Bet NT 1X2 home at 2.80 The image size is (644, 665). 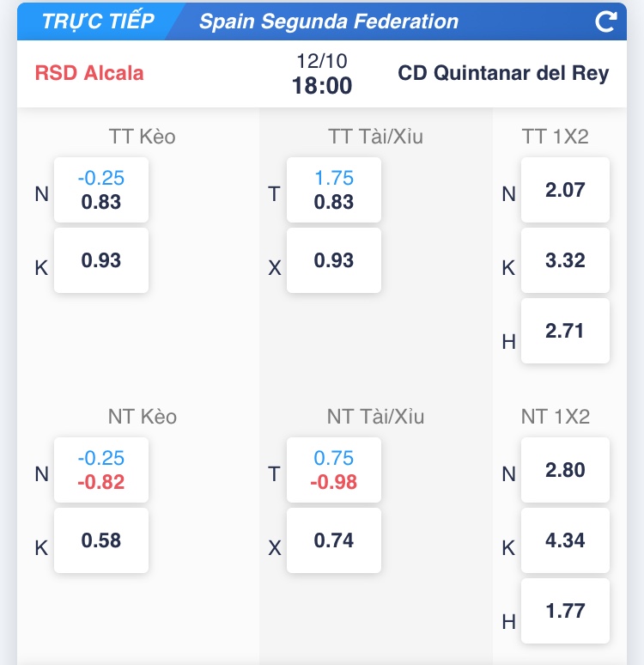coord(565,470)
